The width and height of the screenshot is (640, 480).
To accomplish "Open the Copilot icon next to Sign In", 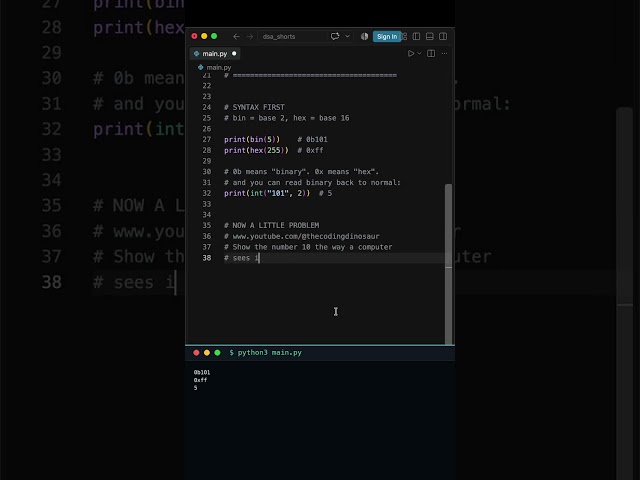I will (x=364, y=36).
